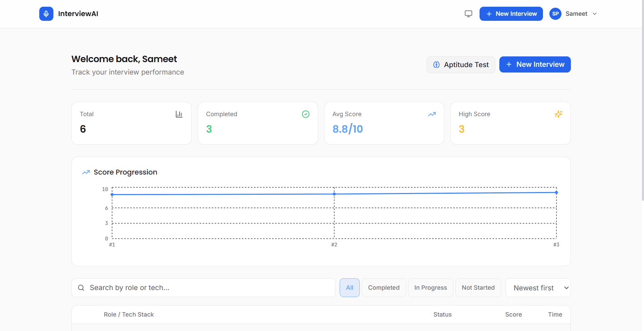644x331 pixels.
Task: Click the magnifier search icon
Action: click(x=81, y=288)
